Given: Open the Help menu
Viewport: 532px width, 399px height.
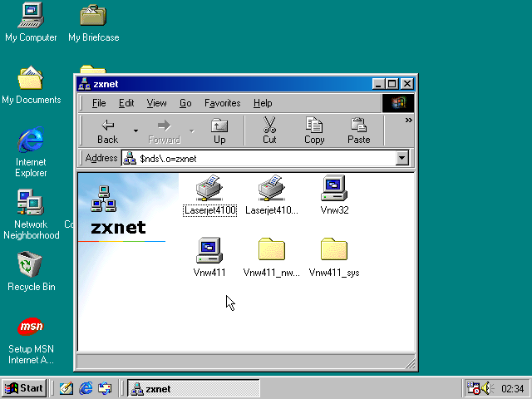Looking at the screenshot, I should 263,103.
